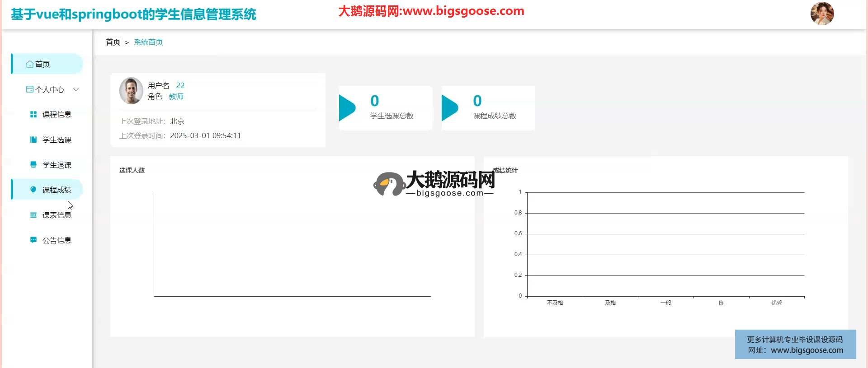Open the 课程成绩 menu item
The image size is (868, 368).
(x=57, y=190)
